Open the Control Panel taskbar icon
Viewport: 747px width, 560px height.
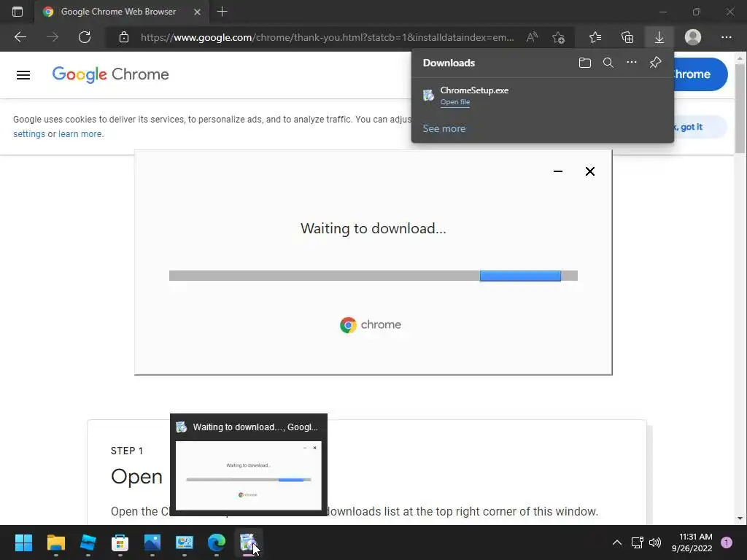[185, 542]
